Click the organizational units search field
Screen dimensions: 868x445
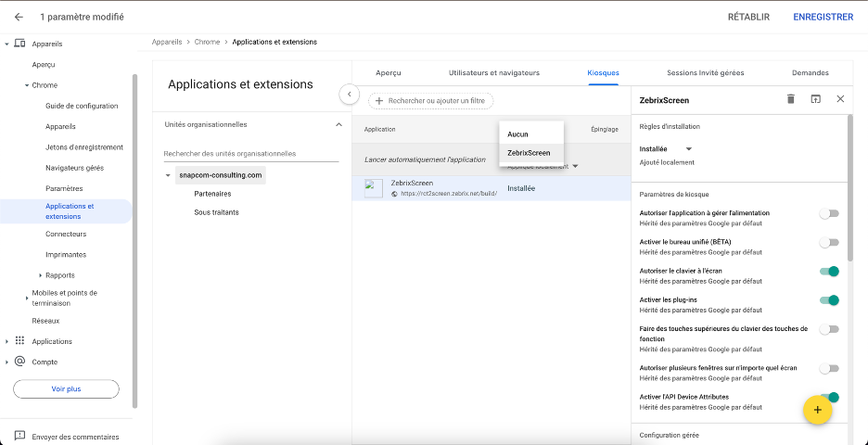pos(250,154)
